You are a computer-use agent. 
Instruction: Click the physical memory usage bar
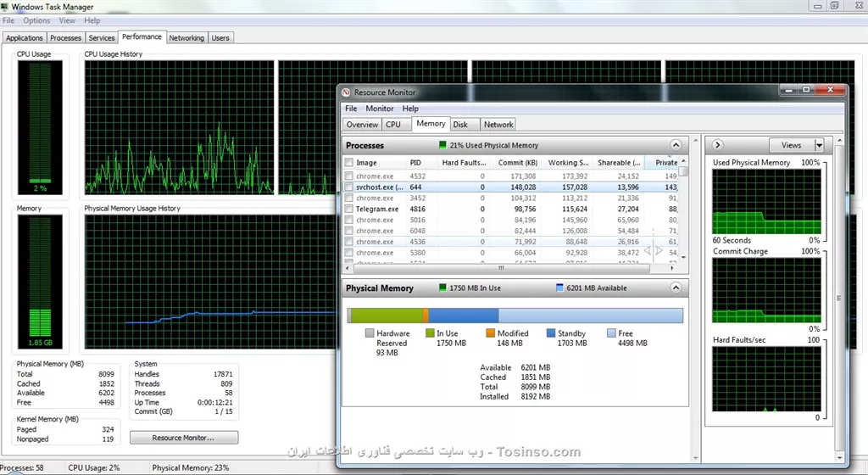pyautogui.click(x=515, y=316)
